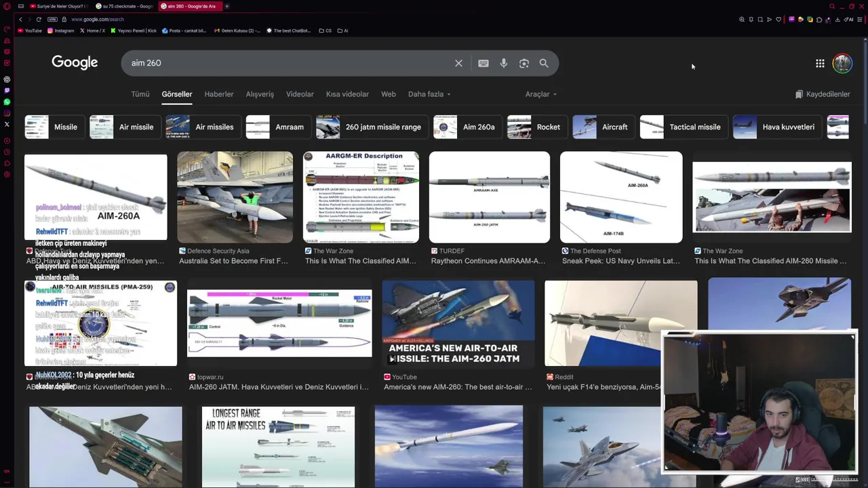Expand the Daha fazla dropdown
Image resolution: width=868 pixels, height=488 pixels.
coord(429,94)
